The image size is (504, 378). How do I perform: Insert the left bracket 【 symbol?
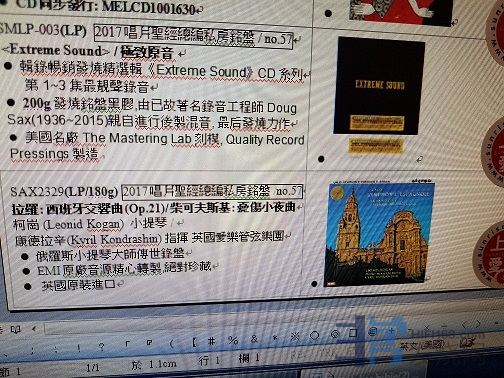click(194, 342)
